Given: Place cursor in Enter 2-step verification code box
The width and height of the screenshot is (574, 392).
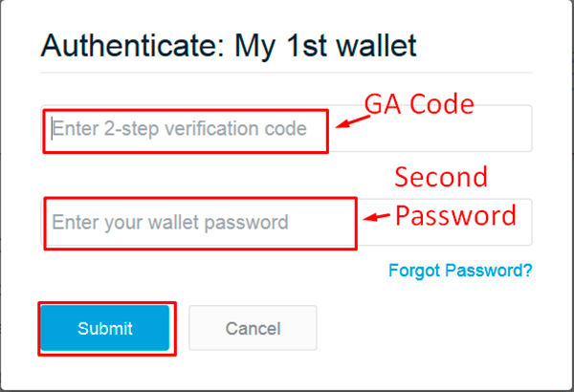Looking at the screenshot, I should click(x=286, y=128).
